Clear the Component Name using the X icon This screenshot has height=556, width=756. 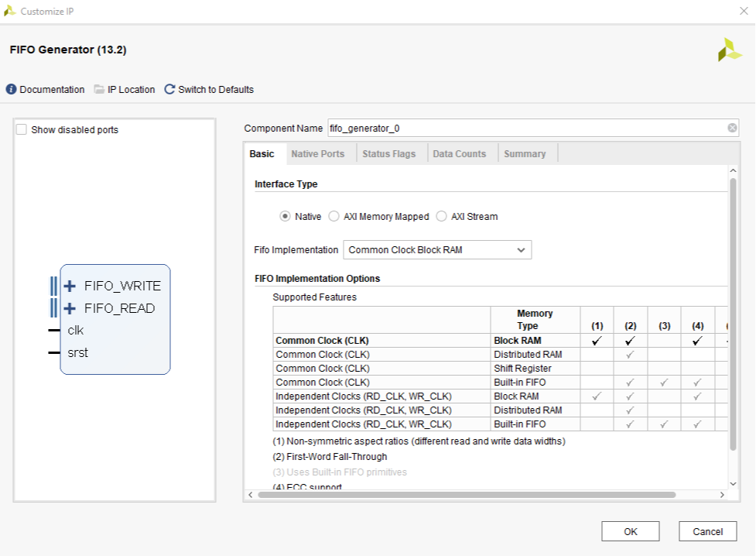[730, 127]
